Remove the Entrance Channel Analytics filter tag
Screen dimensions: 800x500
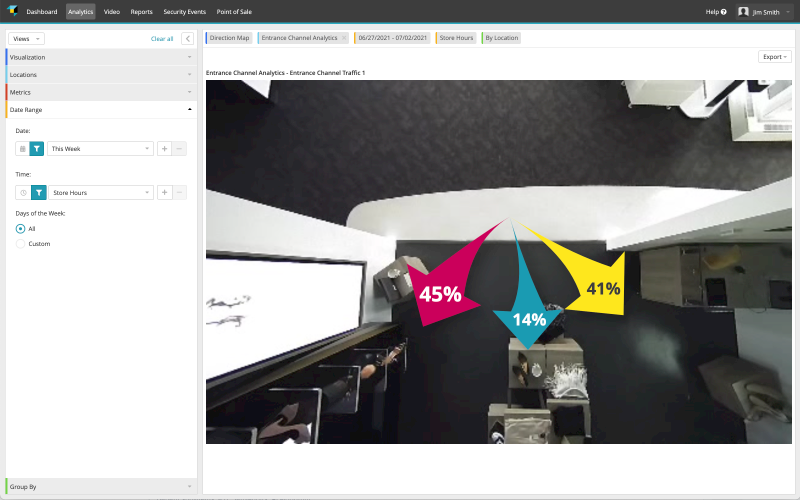coord(344,38)
